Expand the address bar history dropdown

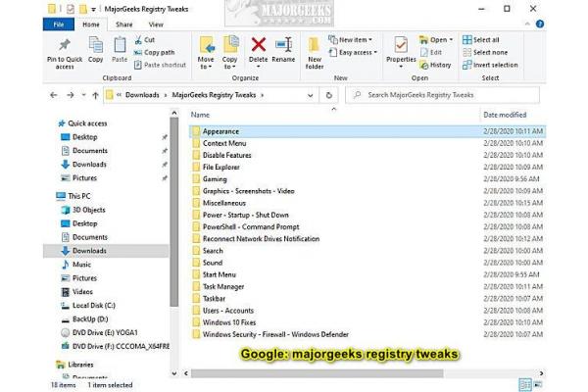pyautogui.click(x=310, y=95)
